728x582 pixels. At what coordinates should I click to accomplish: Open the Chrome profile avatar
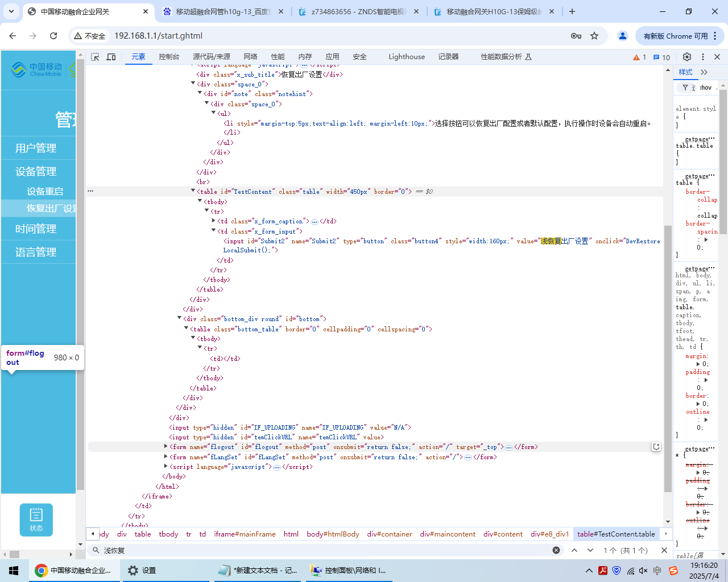pos(623,36)
